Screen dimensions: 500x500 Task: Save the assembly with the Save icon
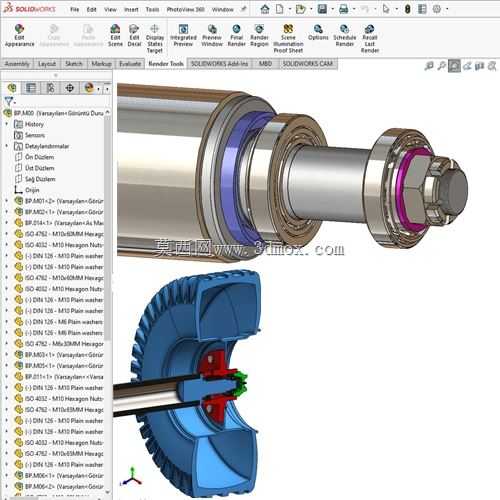[x=322, y=9]
